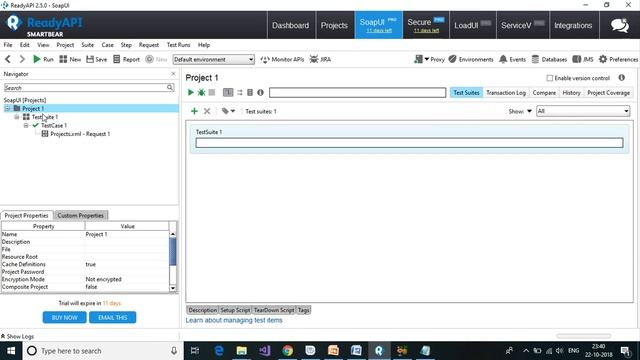The width and height of the screenshot is (640, 360).
Task: Open the Project menu
Action: click(65, 45)
